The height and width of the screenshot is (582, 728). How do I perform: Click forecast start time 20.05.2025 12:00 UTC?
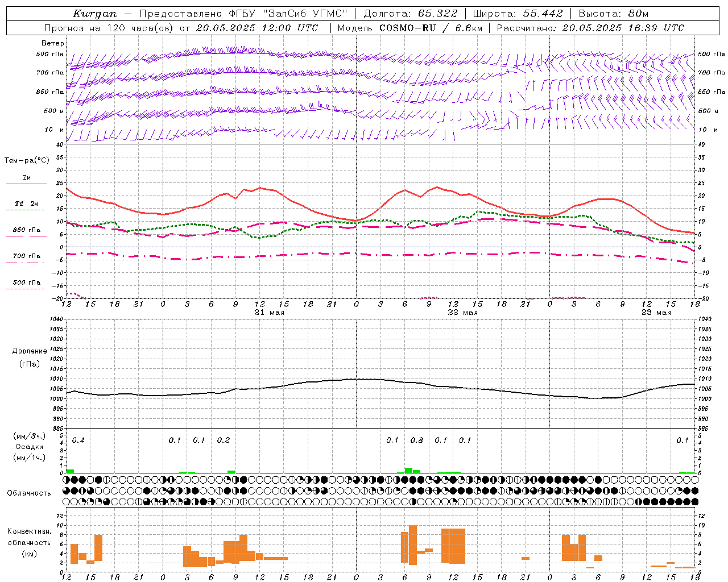coord(257,28)
